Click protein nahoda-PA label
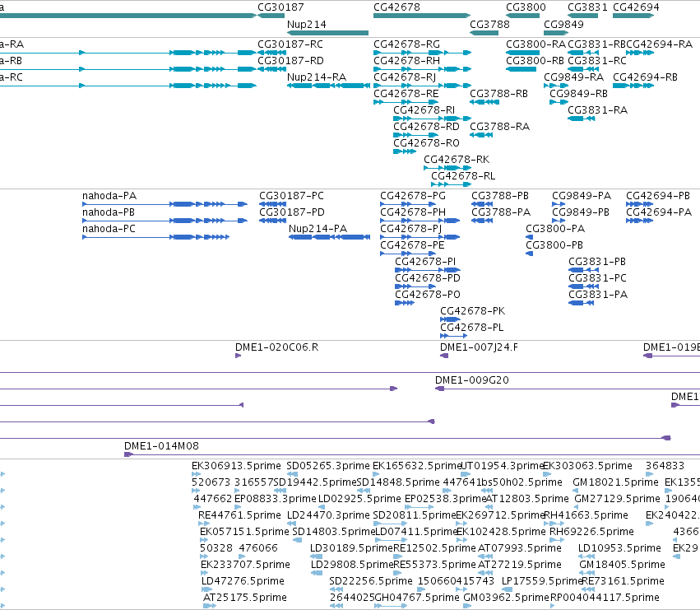Screen dimensions: 700x610 [x=109, y=196]
